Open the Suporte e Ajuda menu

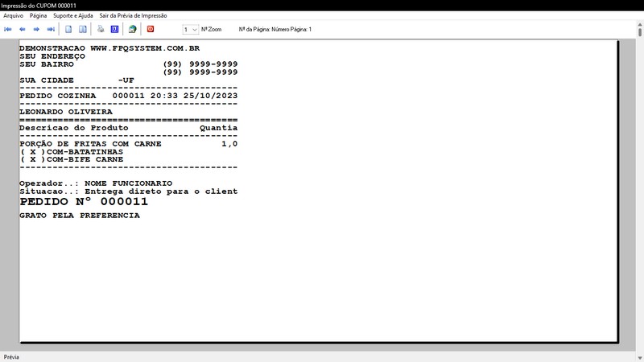point(73,15)
